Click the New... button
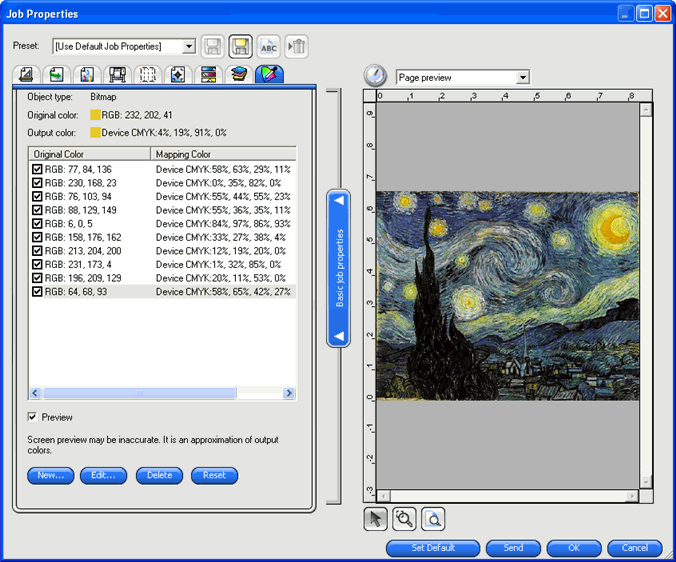Screen dimensions: 676x562 [51, 475]
